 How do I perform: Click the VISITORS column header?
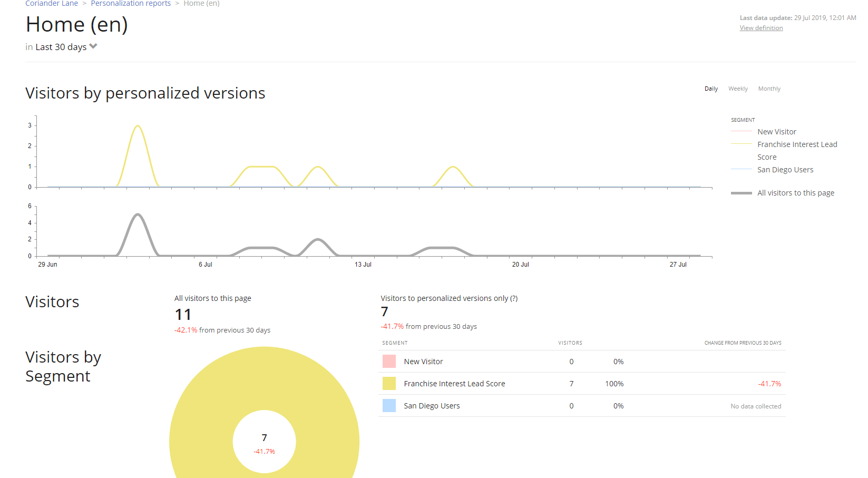pos(570,343)
